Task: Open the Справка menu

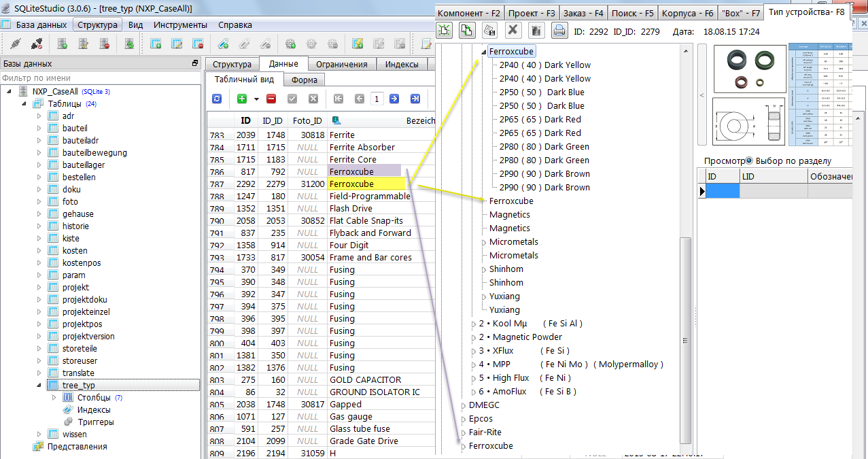Action: [235, 25]
